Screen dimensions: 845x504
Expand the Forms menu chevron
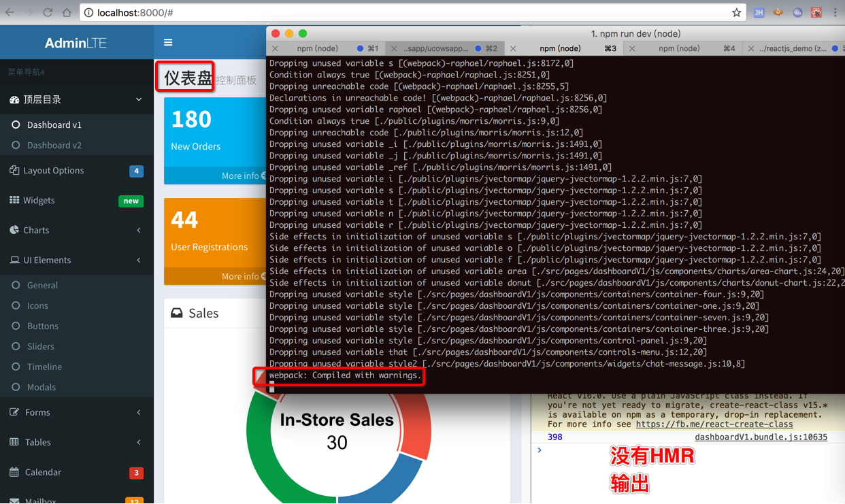click(139, 413)
